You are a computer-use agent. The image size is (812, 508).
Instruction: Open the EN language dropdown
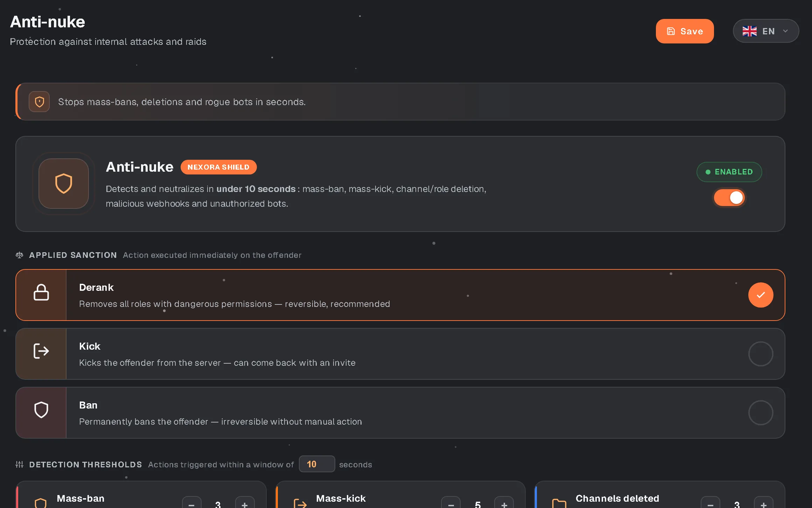[x=766, y=31]
